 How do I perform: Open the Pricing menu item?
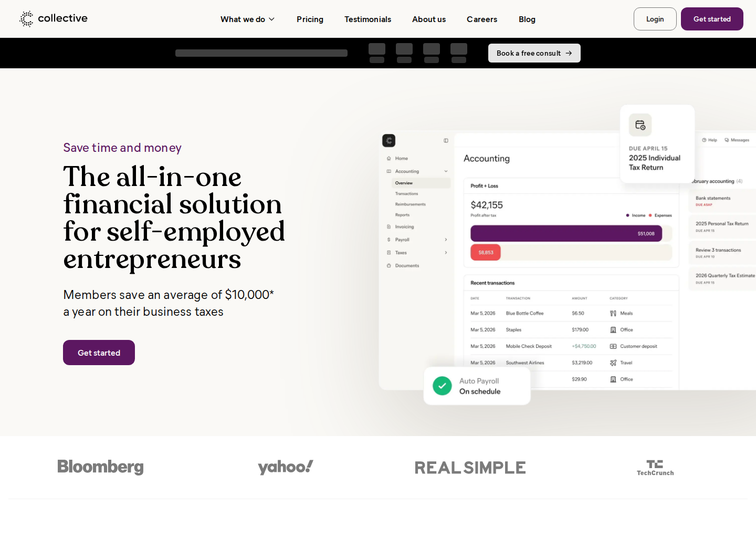[310, 19]
